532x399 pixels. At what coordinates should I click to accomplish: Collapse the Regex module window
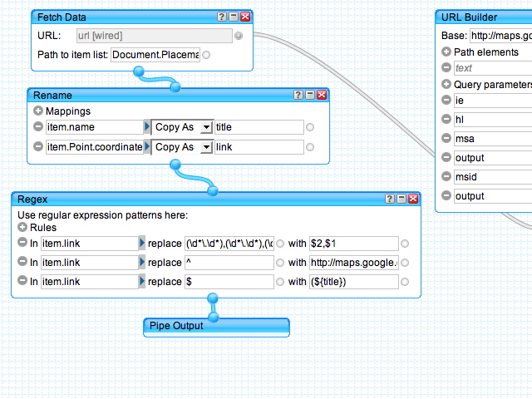[401, 199]
